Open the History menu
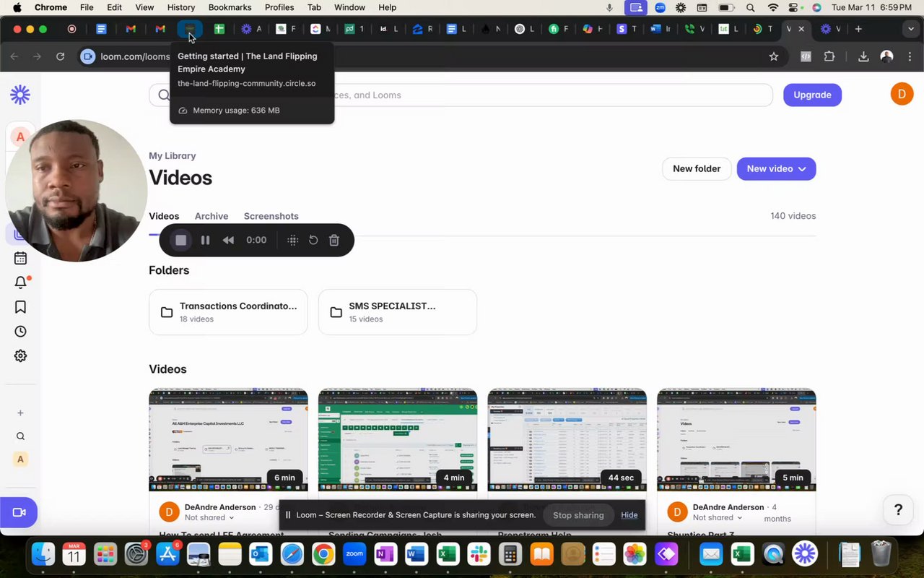Image resolution: width=924 pixels, height=578 pixels. [x=181, y=7]
